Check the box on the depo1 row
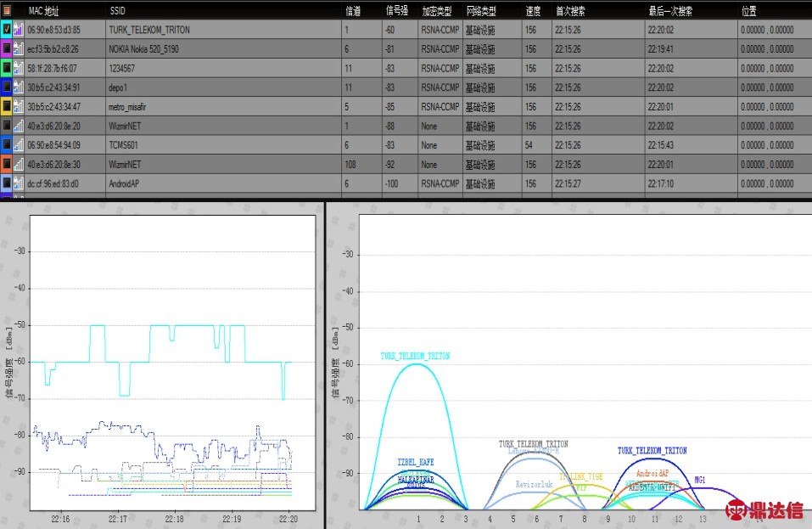812x529 pixels. 7,87
